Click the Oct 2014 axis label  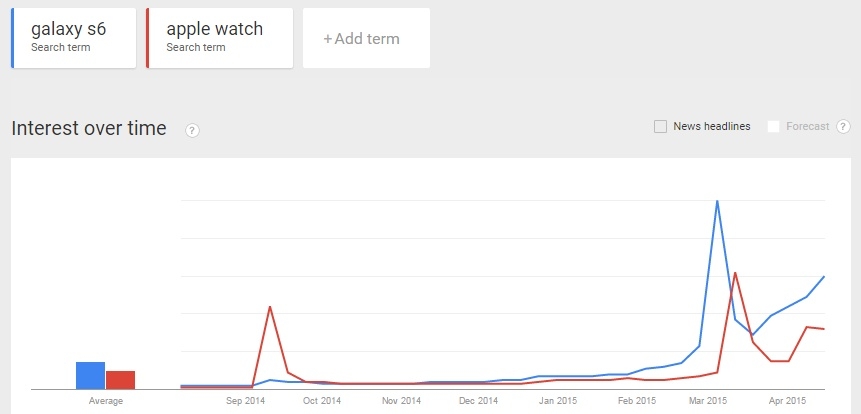(x=323, y=401)
